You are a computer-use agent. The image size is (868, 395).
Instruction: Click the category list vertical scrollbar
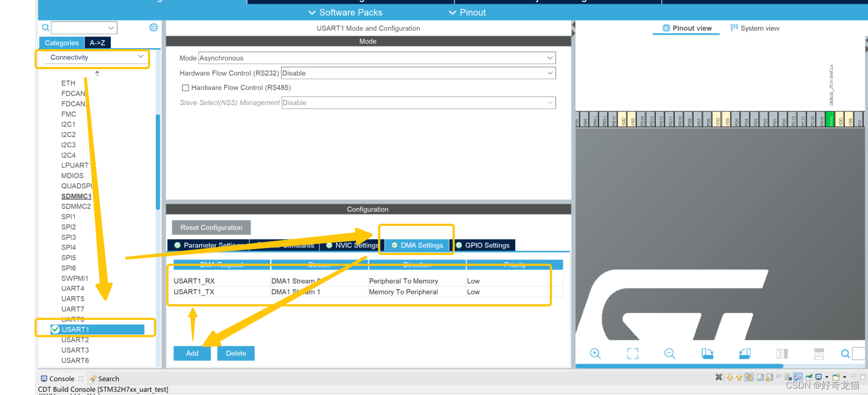pos(158,161)
